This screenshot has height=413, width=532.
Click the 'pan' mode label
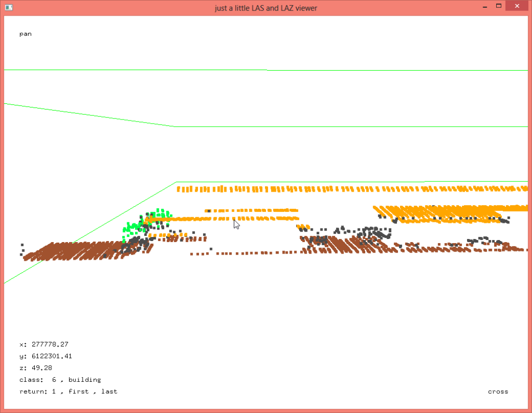pyautogui.click(x=25, y=34)
